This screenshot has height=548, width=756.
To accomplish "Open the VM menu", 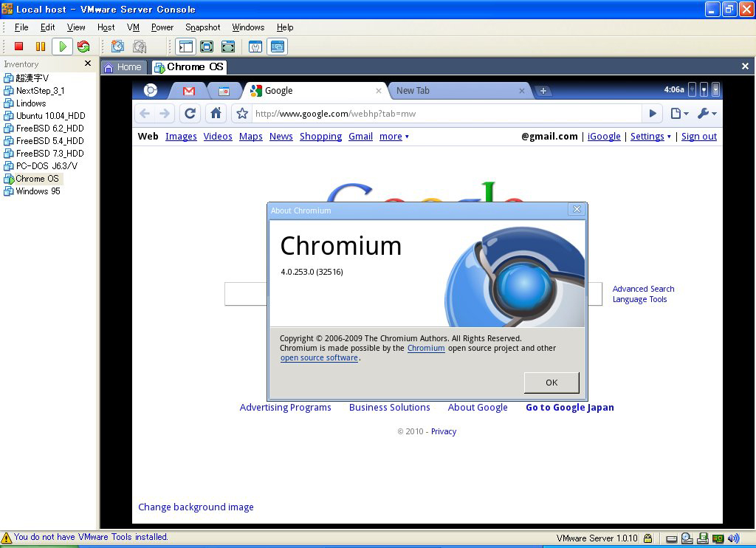I will (133, 27).
